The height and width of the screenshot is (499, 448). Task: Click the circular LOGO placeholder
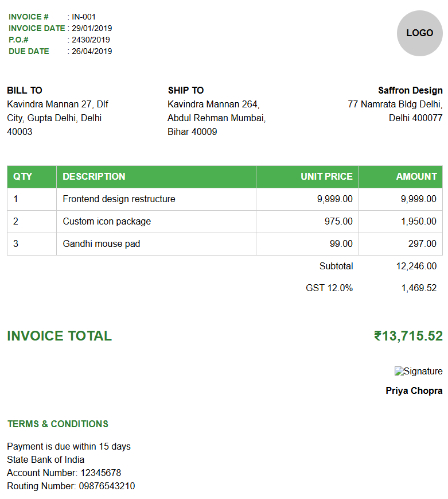pyautogui.click(x=419, y=33)
